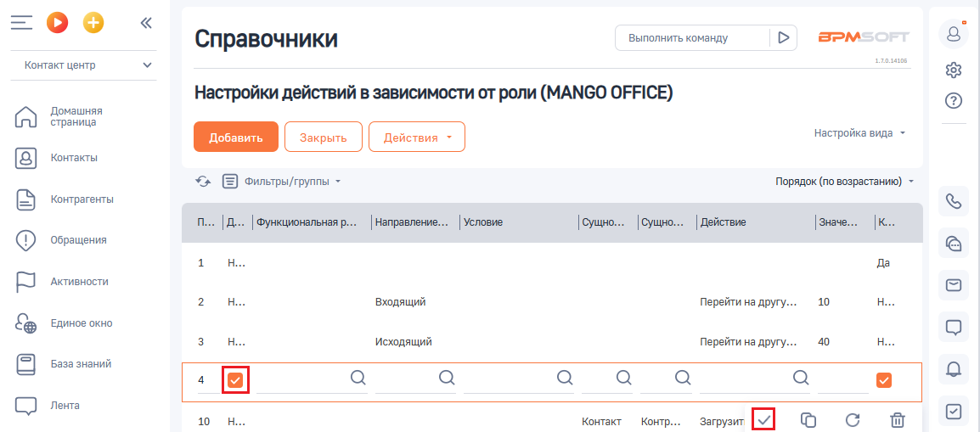The height and width of the screenshot is (432, 980).
Task: Open the chats panel icon
Action: pyautogui.click(x=954, y=244)
